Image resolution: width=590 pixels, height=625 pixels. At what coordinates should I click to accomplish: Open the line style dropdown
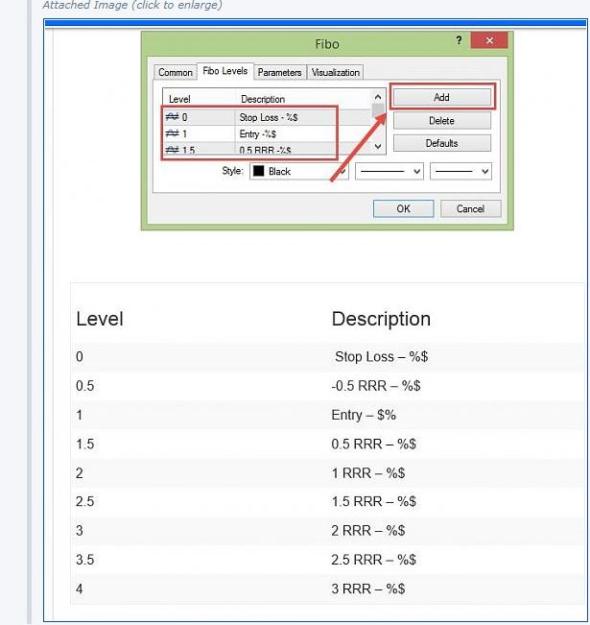[x=389, y=171]
